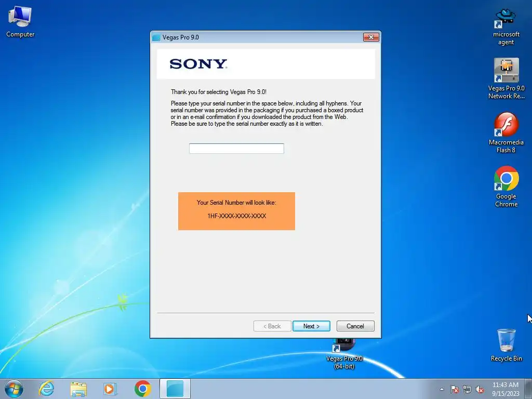Image resolution: width=532 pixels, height=399 pixels.
Task: Click the Show desktop button at taskbar end
Action: pyautogui.click(x=528, y=389)
